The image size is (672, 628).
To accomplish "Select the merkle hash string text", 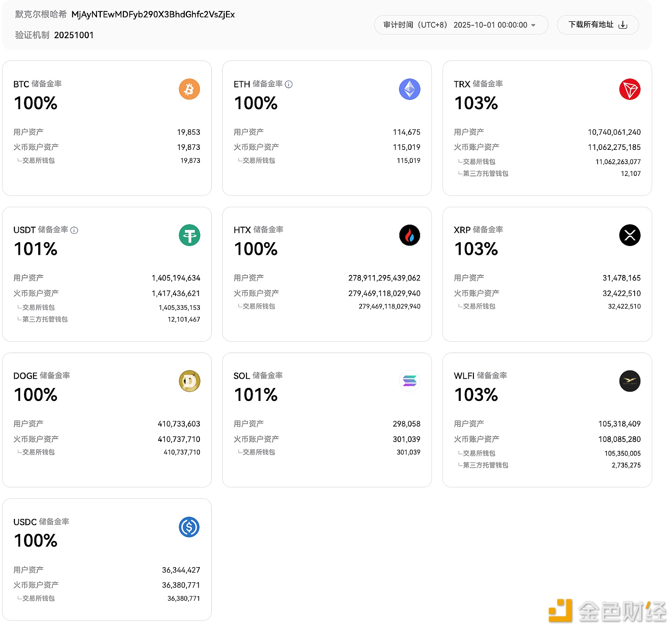I will pos(153,15).
